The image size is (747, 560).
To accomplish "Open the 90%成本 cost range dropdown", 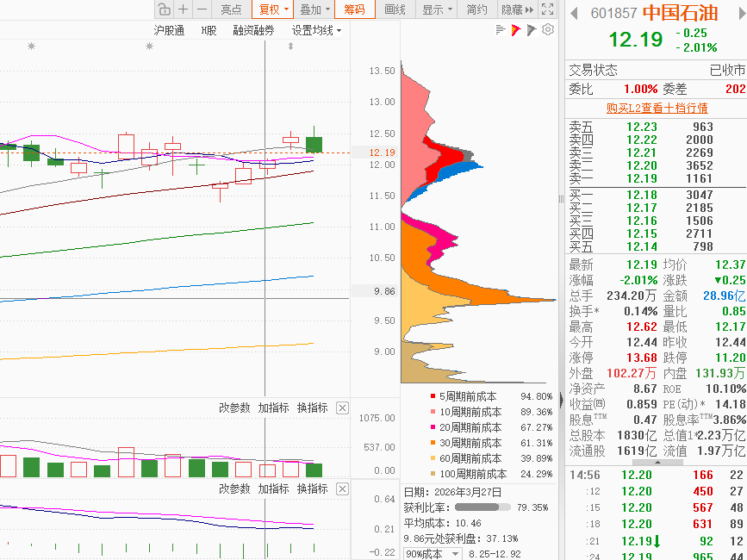I will (433, 554).
